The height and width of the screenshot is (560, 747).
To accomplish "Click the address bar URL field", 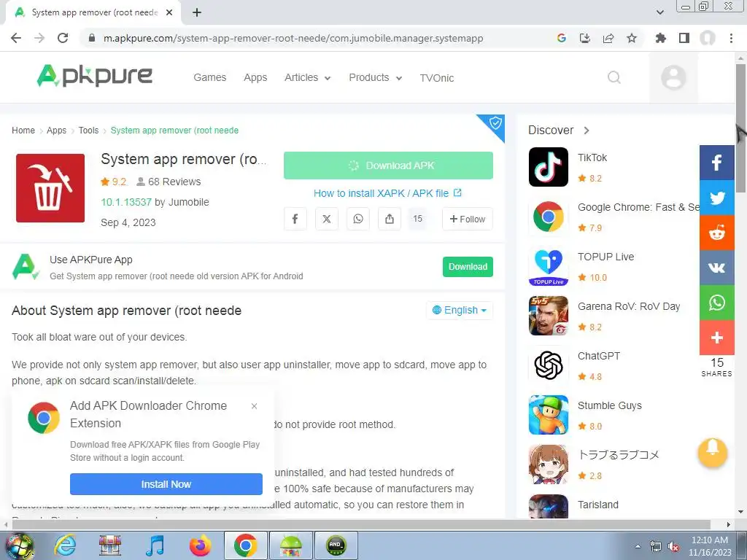I will point(293,38).
